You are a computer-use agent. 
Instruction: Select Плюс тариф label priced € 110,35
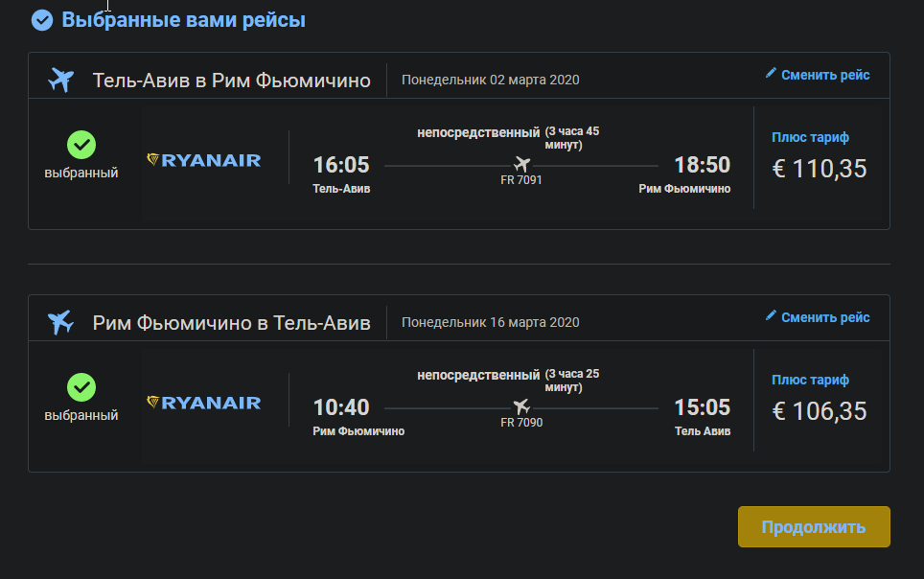(810, 137)
